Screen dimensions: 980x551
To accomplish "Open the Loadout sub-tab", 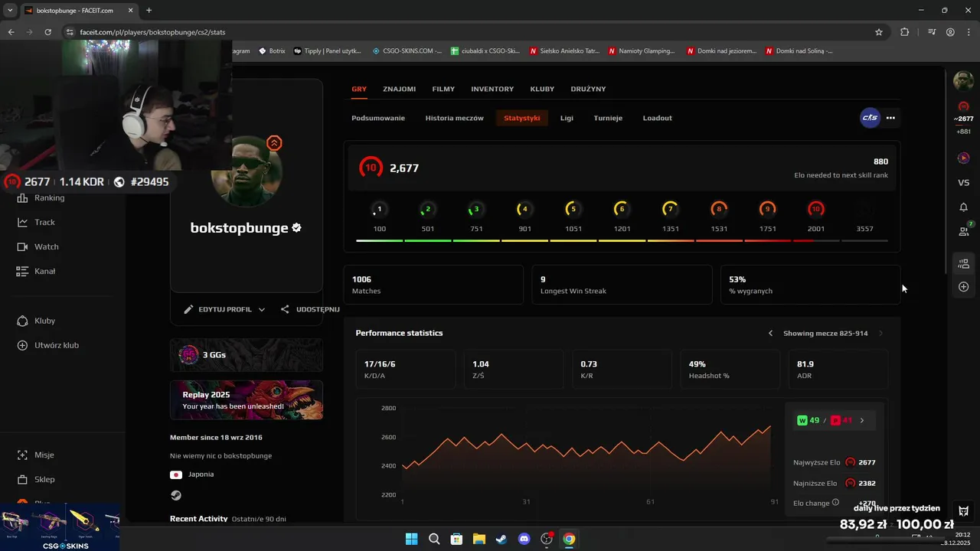I will [658, 118].
